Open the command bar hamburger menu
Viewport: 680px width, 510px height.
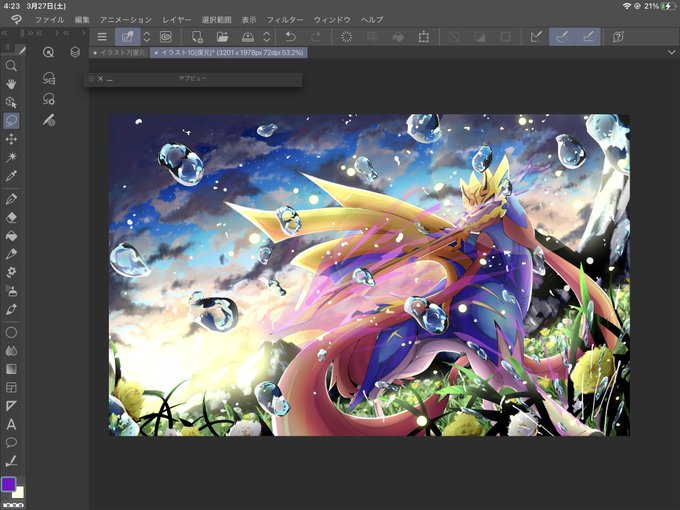click(102, 37)
